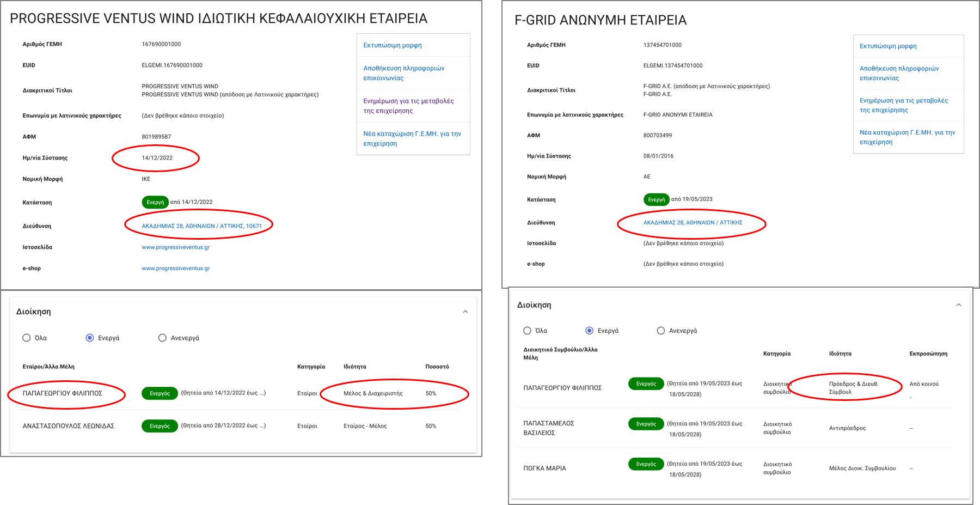The width and height of the screenshot is (980, 505).
Task: Click the Ενεργή status badge of F-GRID
Action: pos(656,199)
